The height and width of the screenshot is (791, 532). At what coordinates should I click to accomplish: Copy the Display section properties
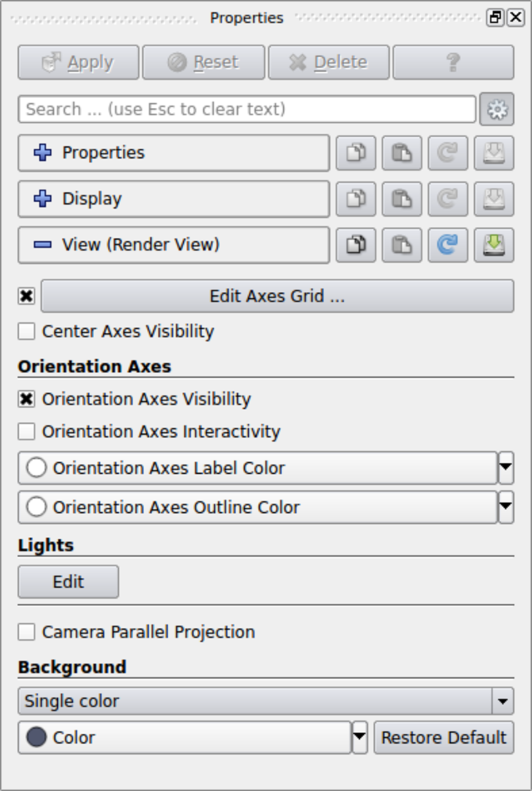(355, 199)
